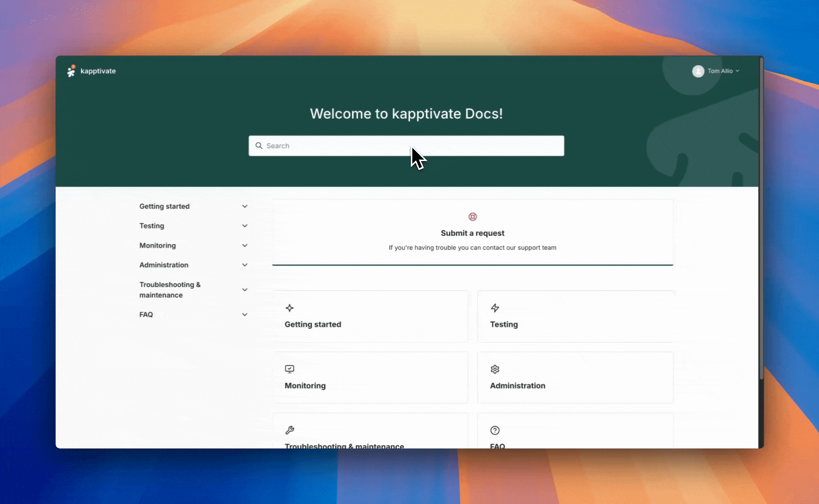
Task: Open the Administration card title
Action: (517, 385)
